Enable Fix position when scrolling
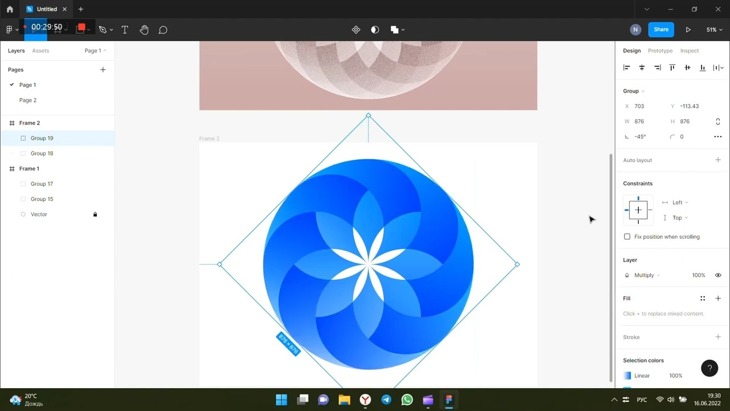730x411 pixels. (627, 237)
